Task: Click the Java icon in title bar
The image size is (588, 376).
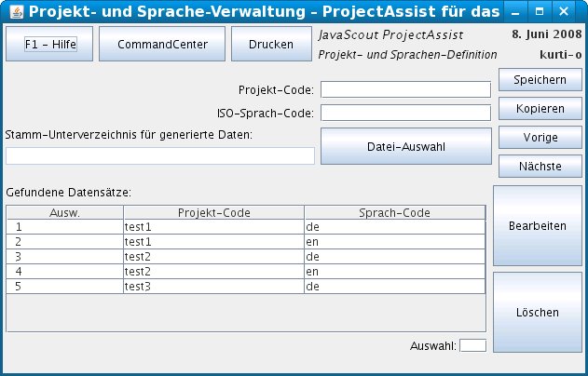Action: point(11,12)
